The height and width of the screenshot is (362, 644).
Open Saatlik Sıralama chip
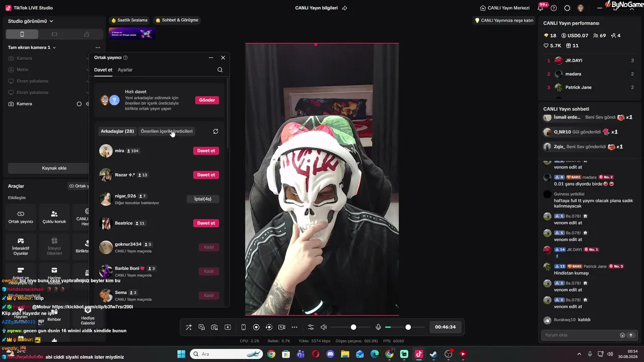click(x=129, y=20)
